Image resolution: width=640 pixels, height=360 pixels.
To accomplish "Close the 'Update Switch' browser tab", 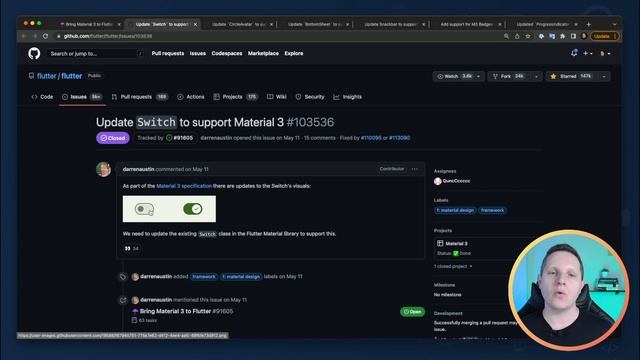I will pos(195,24).
